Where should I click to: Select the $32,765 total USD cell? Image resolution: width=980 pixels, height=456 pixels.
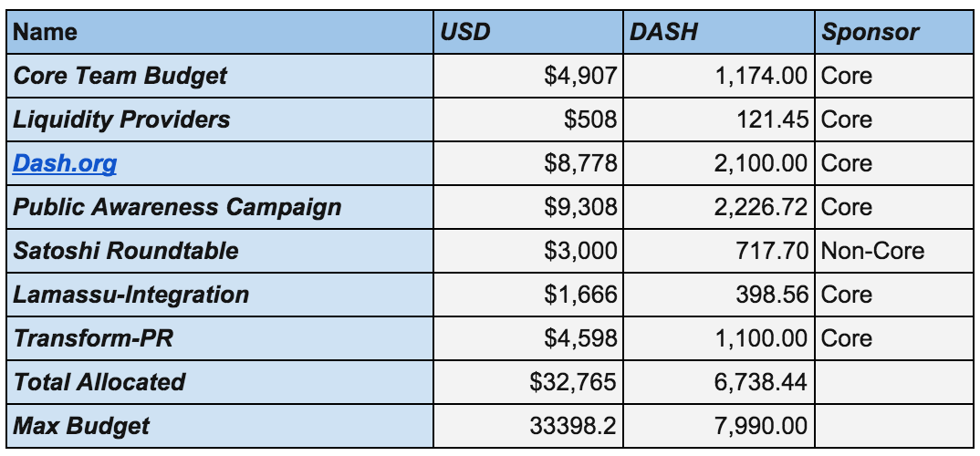pyautogui.click(x=528, y=381)
